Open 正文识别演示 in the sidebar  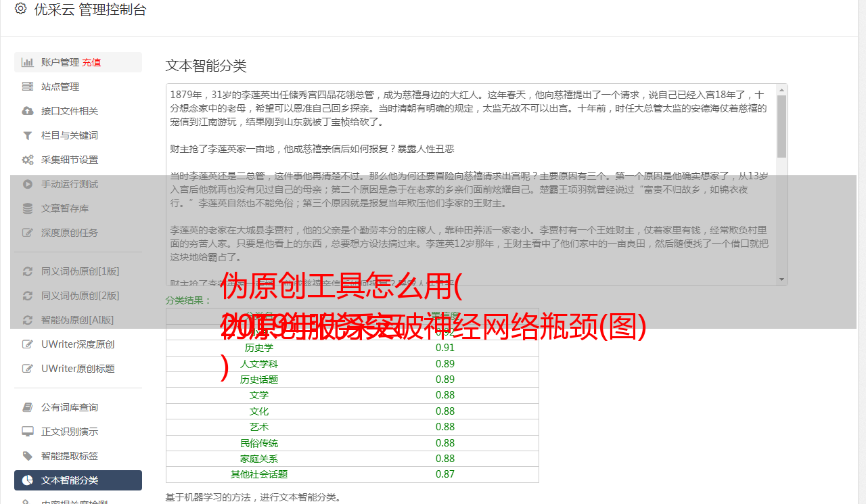pos(78,432)
